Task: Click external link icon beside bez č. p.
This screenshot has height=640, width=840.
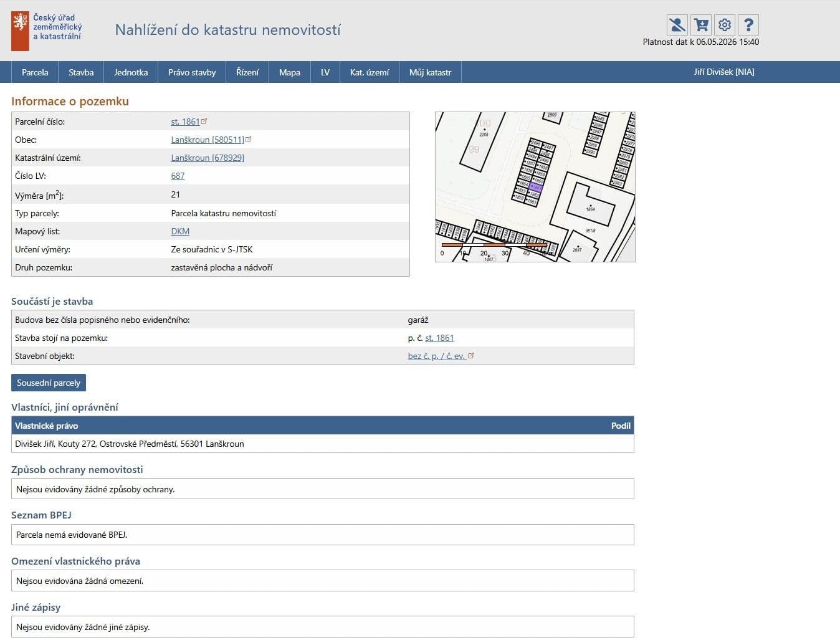Action: (471, 355)
